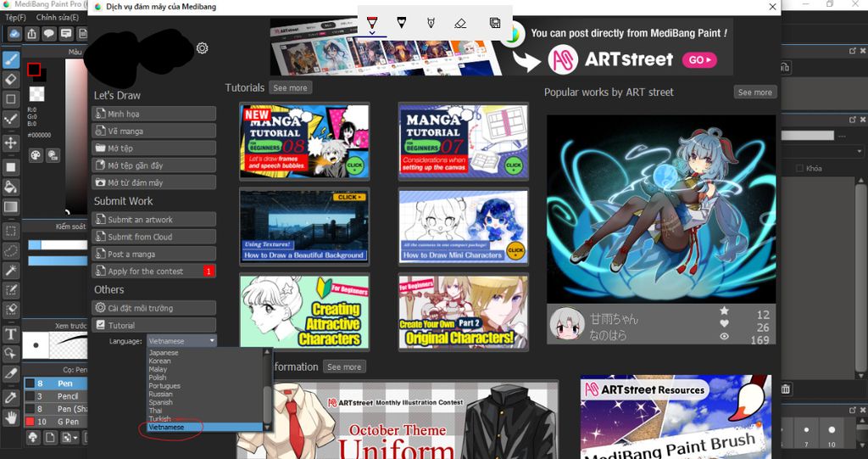Image resolution: width=868 pixels, height=459 pixels.
Task: Select the Magic Wand tool
Action: coord(11,271)
